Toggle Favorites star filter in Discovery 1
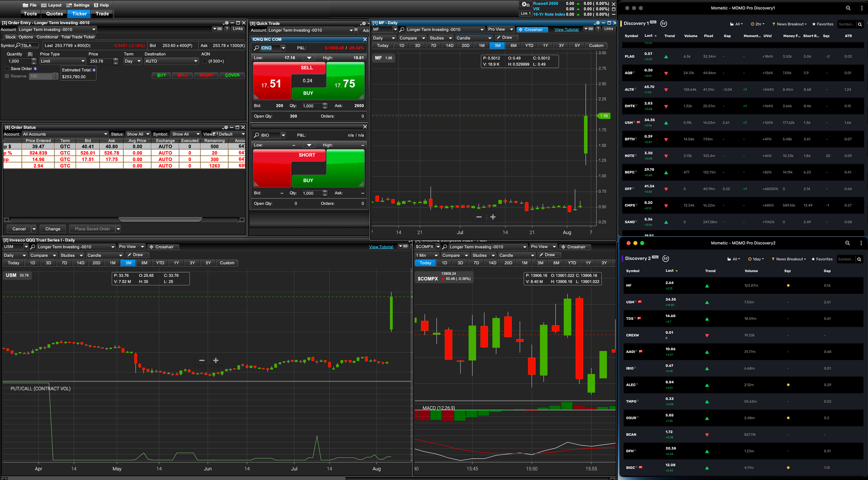 coord(822,24)
